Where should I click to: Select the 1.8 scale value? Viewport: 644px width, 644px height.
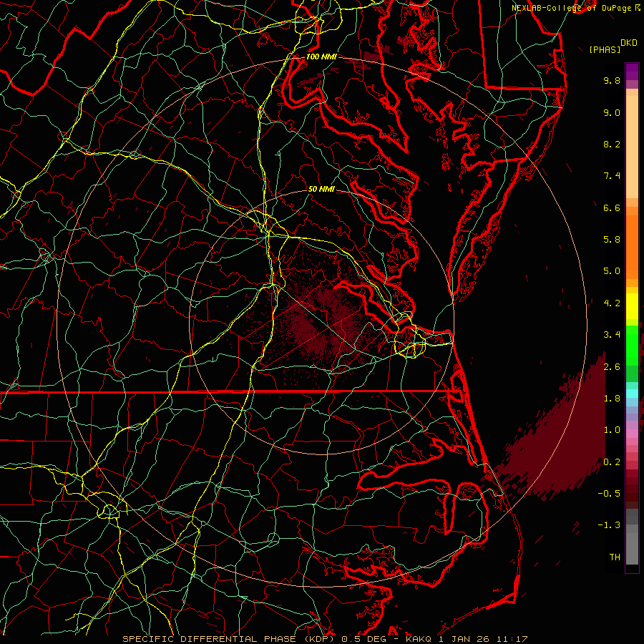point(612,399)
